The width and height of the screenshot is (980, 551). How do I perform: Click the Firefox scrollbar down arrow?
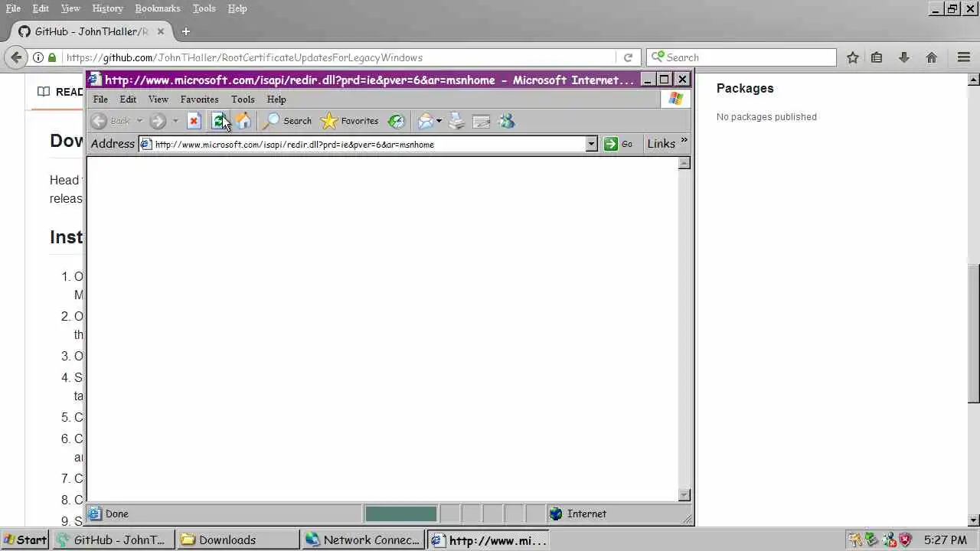point(974,520)
